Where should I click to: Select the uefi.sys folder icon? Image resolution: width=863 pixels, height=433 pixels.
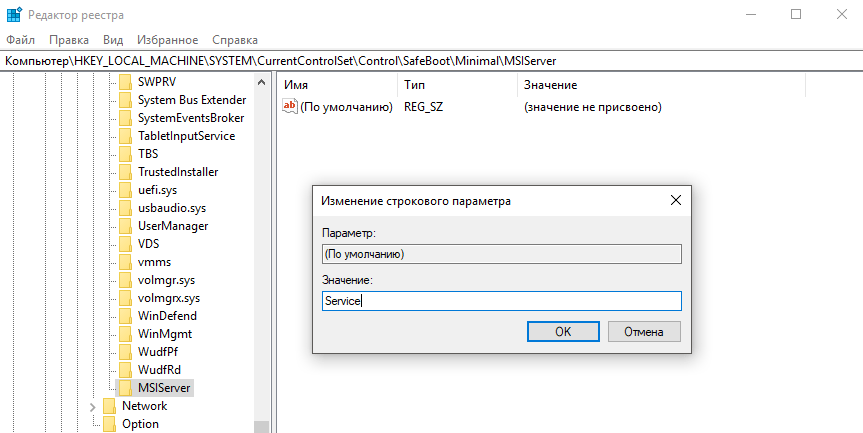pos(125,190)
